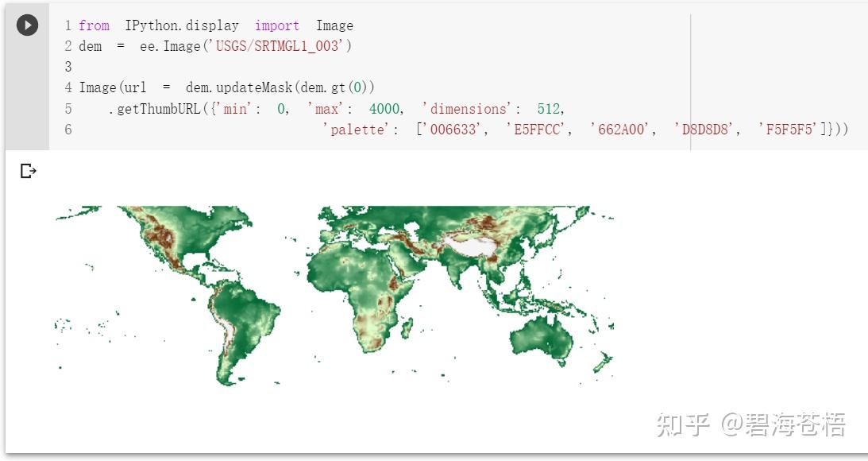Viewport: 868px width, 461px height.
Task: Click the '006633' palette color code
Action: [x=453, y=130]
